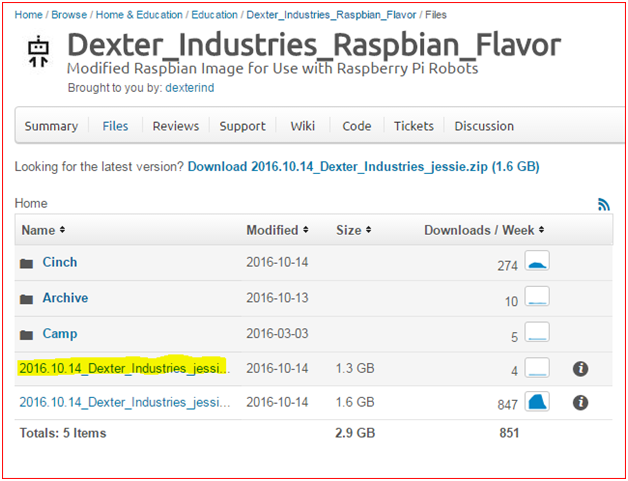Screen dimensions: 628x481
Task: Sort file list by Name
Action: tap(43, 230)
